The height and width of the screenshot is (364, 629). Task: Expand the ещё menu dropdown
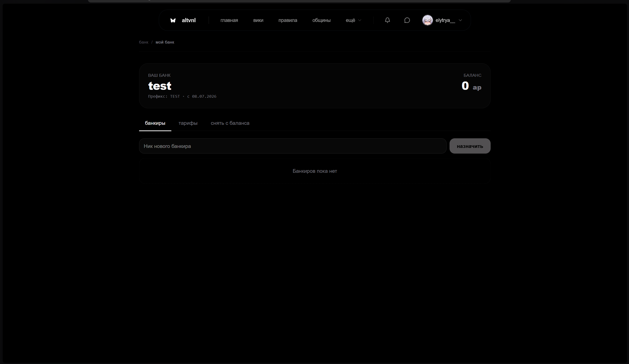pos(354,20)
